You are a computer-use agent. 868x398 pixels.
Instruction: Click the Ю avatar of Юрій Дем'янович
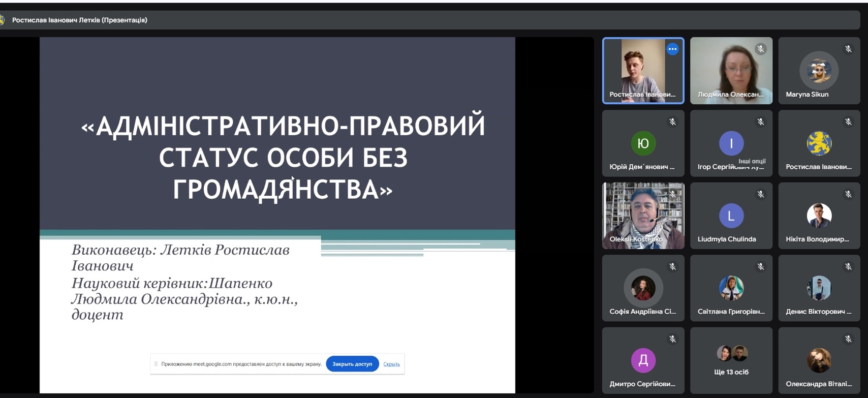tap(643, 143)
